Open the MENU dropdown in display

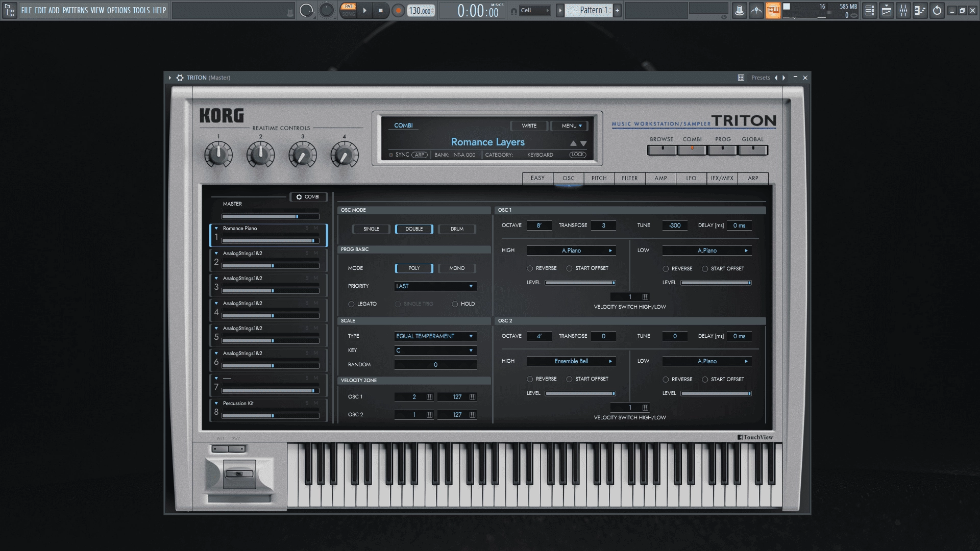click(570, 126)
